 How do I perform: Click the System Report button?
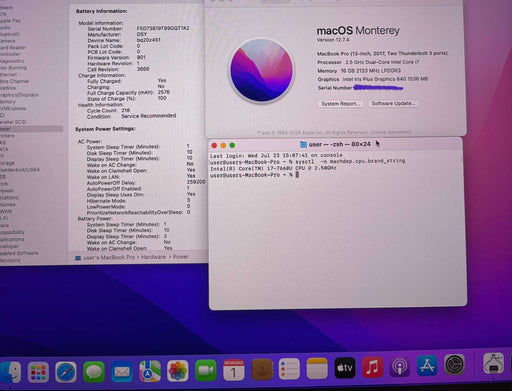340,104
